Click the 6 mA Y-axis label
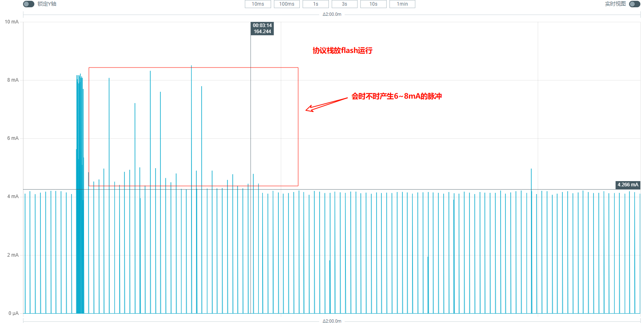 pyautogui.click(x=13, y=138)
